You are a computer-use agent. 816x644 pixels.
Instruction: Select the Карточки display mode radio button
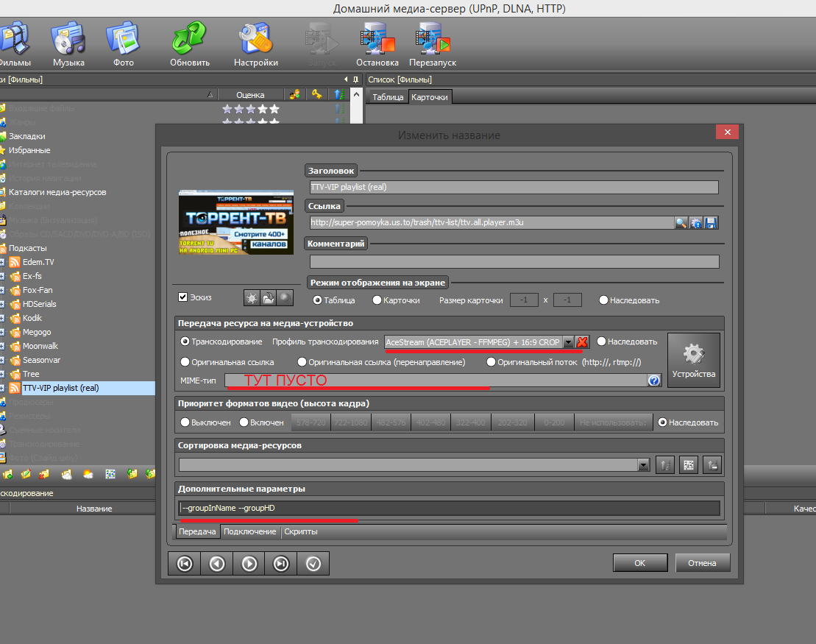[x=377, y=300]
